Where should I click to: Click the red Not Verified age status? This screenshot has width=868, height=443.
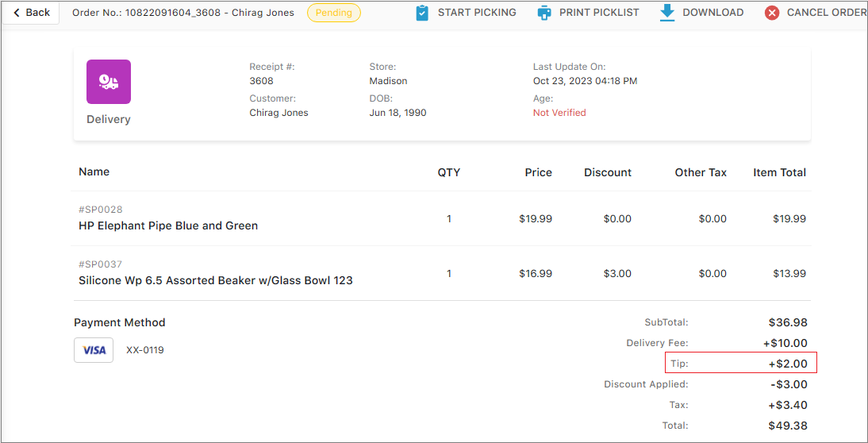click(559, 113)
